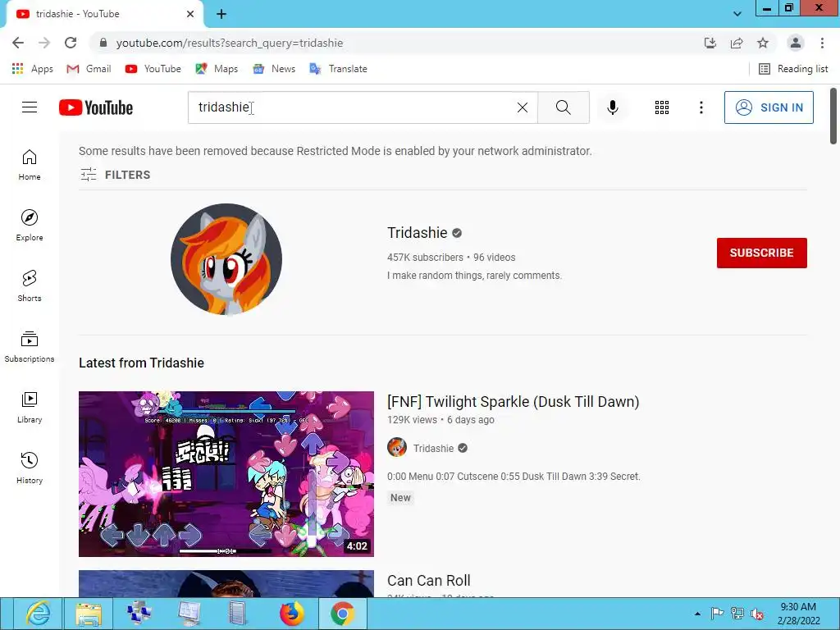Open '[FNF] Twilight Sparkle (Dusk Till Dawn)' title

click(514, 402)
